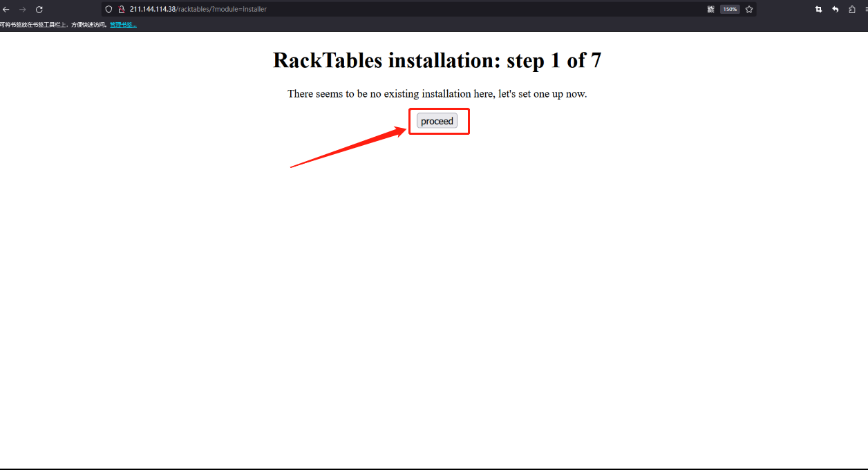Open the QR code generator icon

(x=710, y=10)
